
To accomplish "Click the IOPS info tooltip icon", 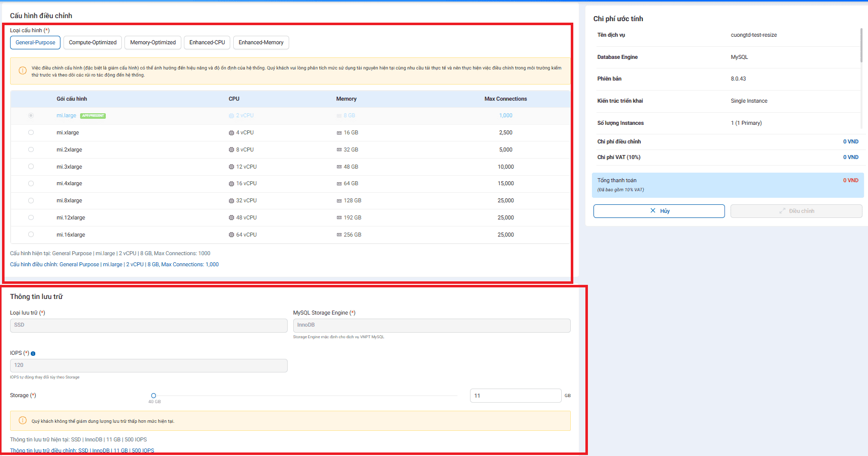I will point(33,353).
